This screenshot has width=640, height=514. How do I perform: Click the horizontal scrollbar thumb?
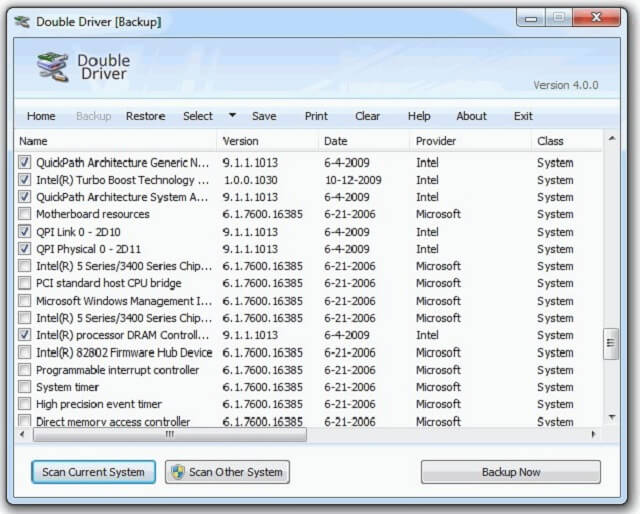[x=170, y=434]
